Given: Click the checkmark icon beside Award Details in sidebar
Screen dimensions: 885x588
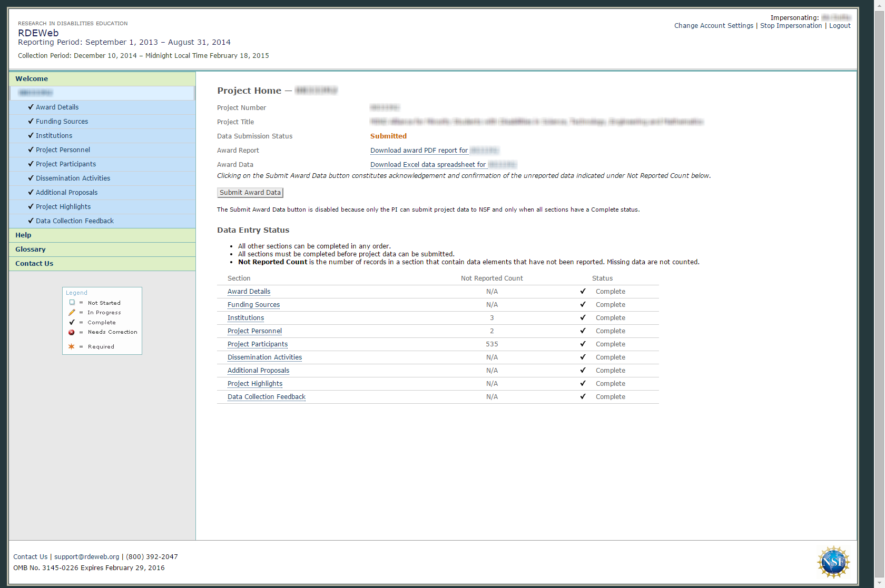Looking at the screenshot, I should (31, 107).
